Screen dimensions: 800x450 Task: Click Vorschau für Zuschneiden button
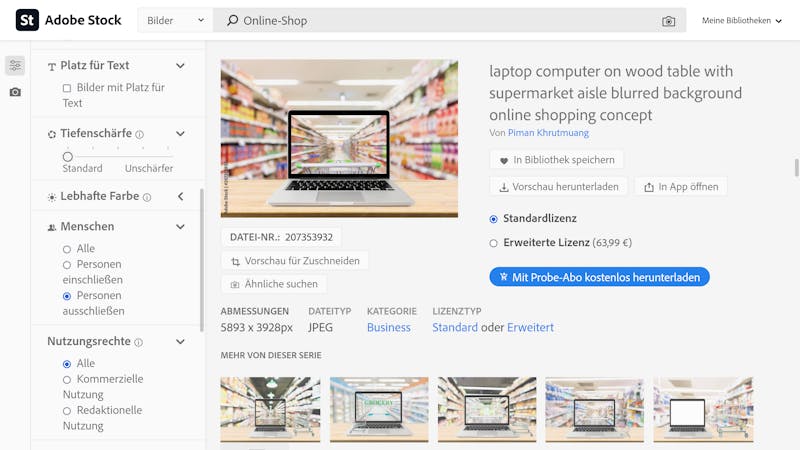coord(295,261)
